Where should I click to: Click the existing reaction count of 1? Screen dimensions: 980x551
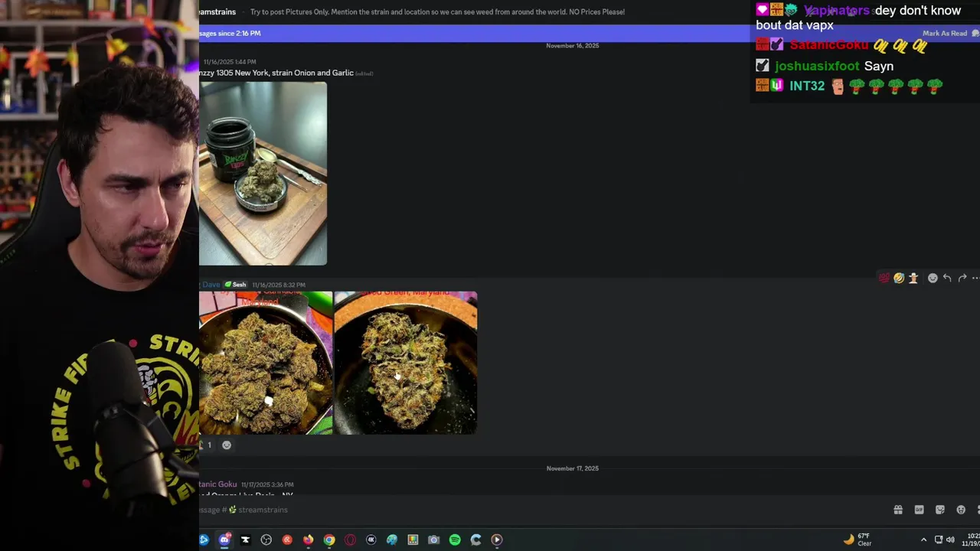(x=207, y=445)
